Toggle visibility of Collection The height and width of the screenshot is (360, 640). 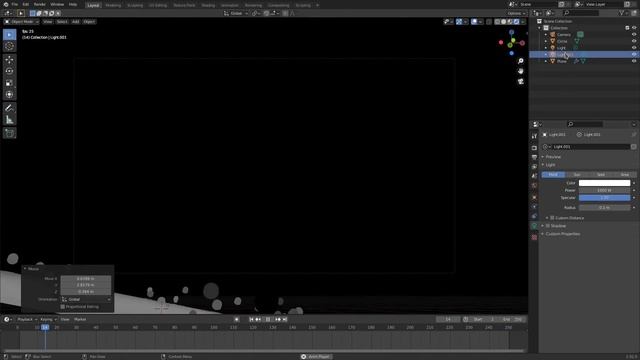(x=634, y=28)
